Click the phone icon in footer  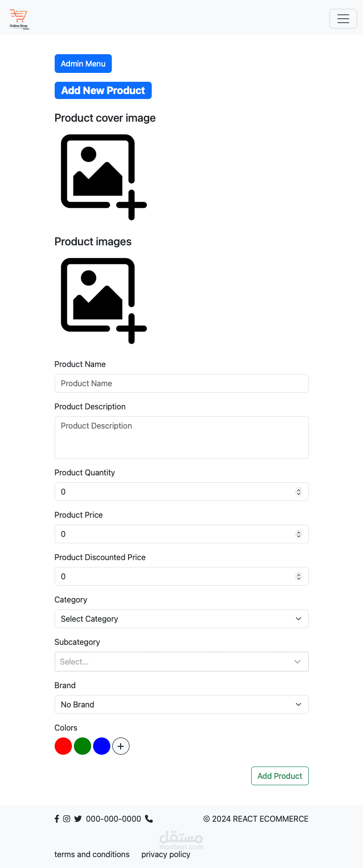(149, 819)
